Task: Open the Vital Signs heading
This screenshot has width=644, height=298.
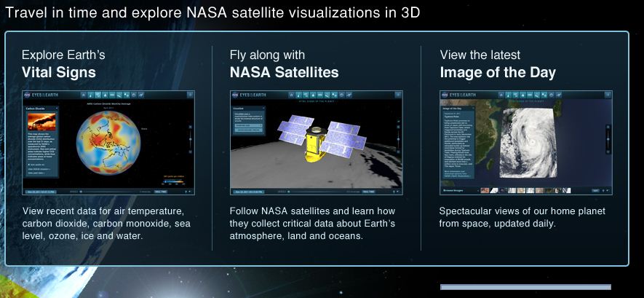Action: pyautogui.click(x=59, y=72)
